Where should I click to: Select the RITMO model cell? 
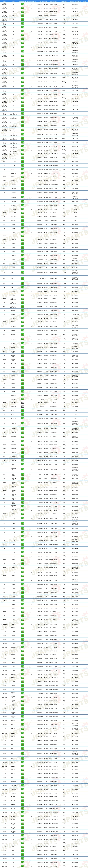tap(13, 368)
